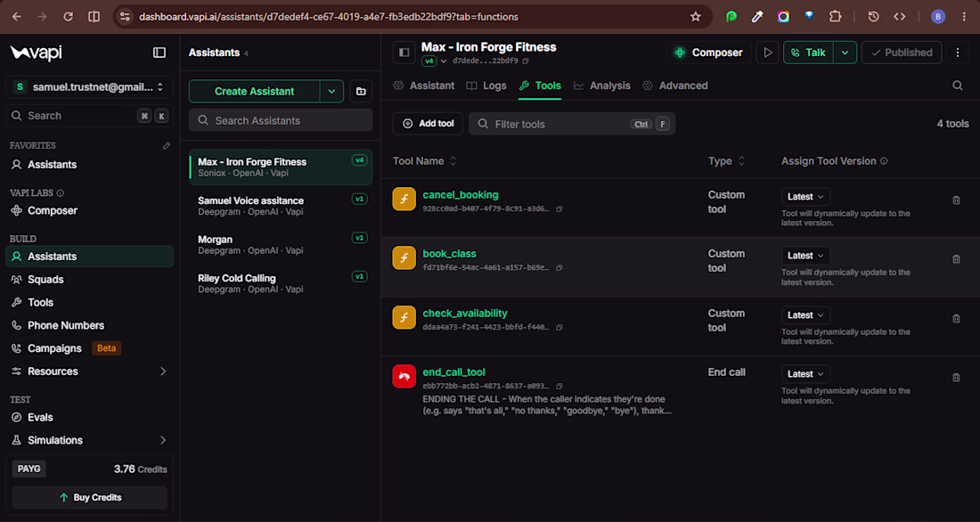This screenshot has width=980, height=522.
Task: Switch to the Assistant tab
Action: tap(424, 86)
